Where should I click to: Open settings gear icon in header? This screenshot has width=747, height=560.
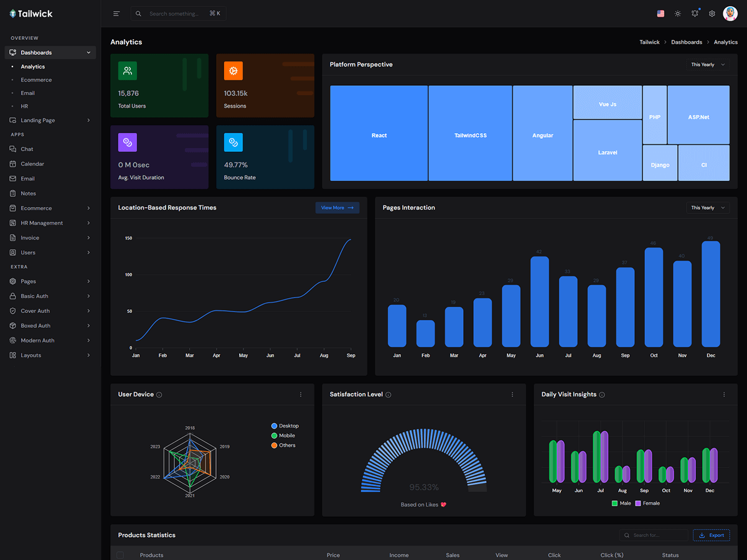[x=712, y=14]
